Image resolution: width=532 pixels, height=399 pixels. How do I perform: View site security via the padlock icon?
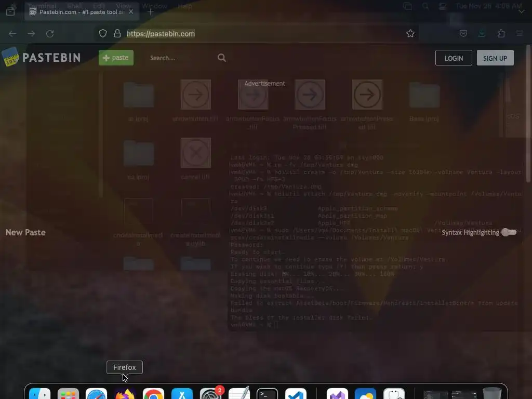tap(117, 33)
